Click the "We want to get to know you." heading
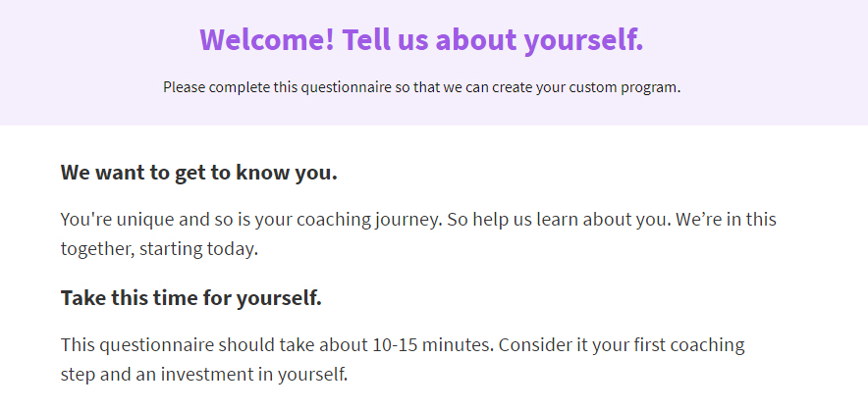868x410 pixels. point(199,173)
